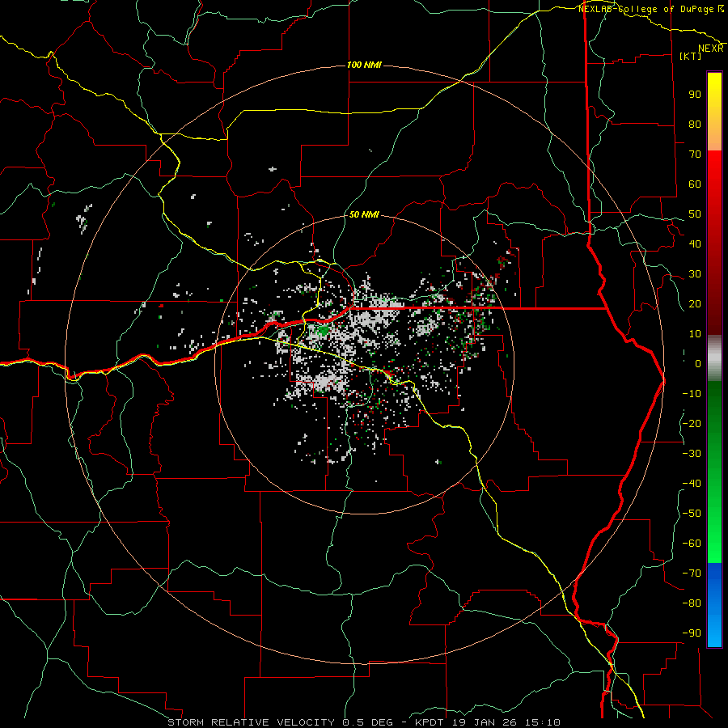Screen dimensions: 728x728
Task: Click the 0 value on velocity scale
Action: click(x=698, y=363)
